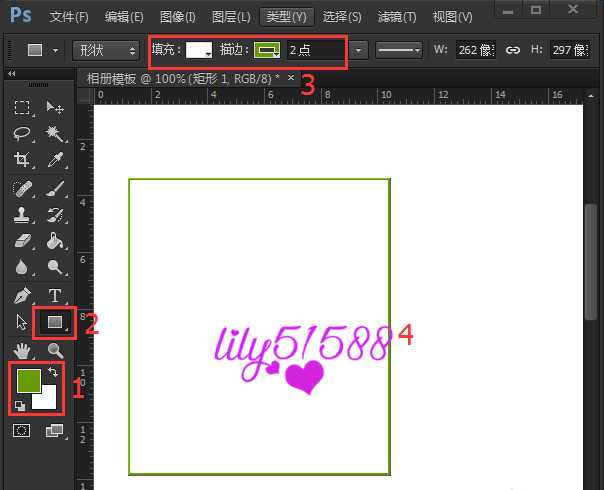This screenshot has height=490, width=604.
Task: Open the stroke width dropdown arrow
Action: (358, 50)
